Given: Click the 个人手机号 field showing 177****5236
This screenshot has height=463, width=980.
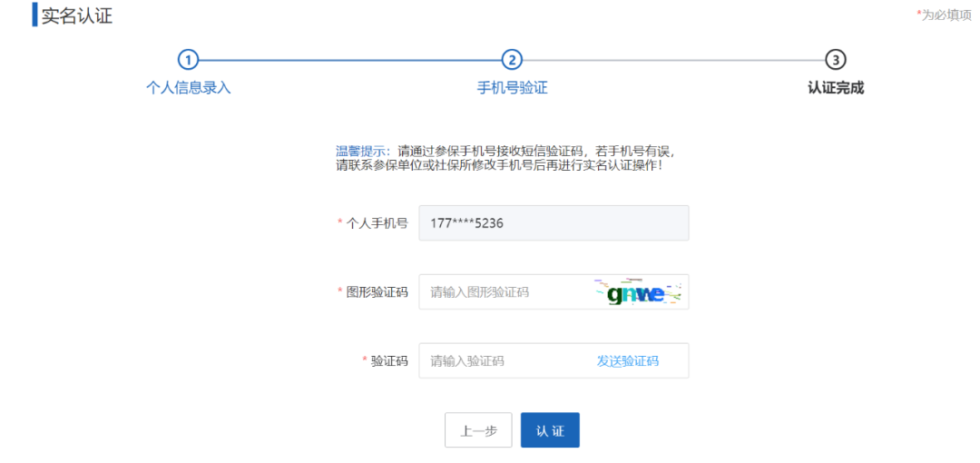Looking at the screenshot, I should click(554, 222).
